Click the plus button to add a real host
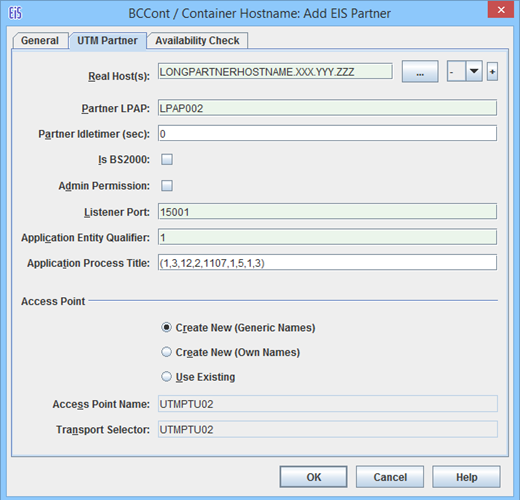520x500 pixels. tap(492, 72)
